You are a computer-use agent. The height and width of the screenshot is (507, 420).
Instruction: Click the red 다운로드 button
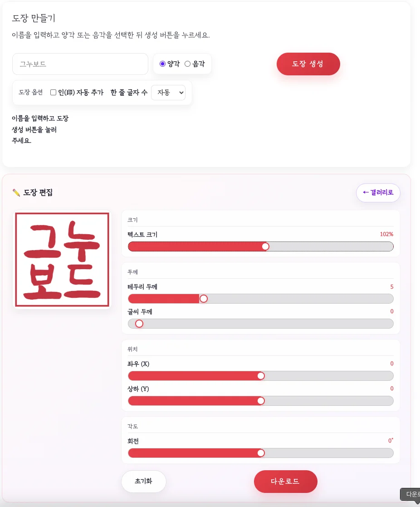coord(286,482)
